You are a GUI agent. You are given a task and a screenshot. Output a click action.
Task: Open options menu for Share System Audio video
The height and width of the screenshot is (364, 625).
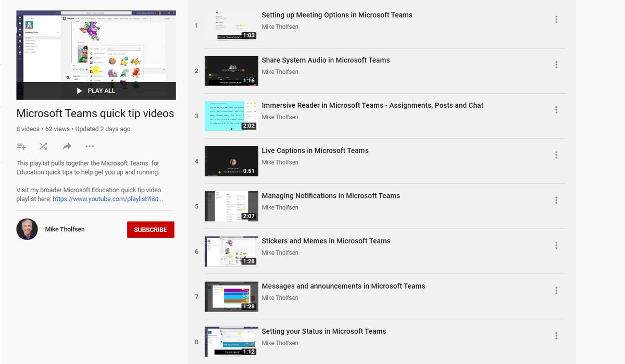pyautogui.click(x=556, y=65)
